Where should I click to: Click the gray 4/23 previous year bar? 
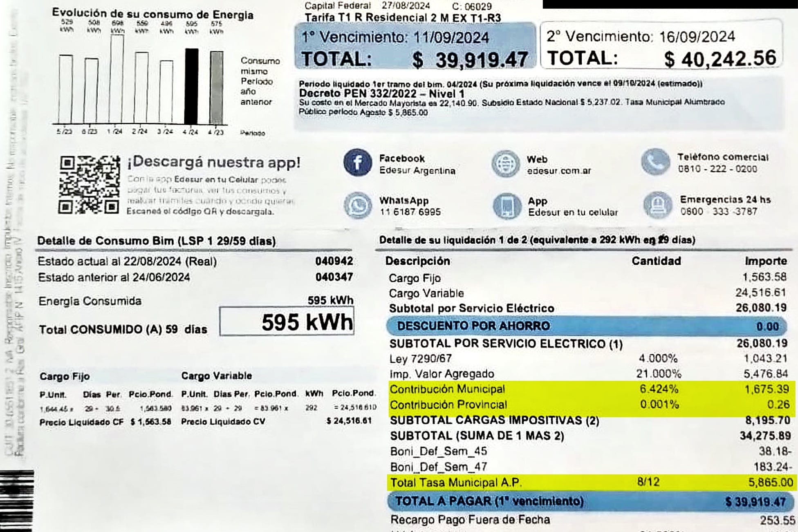pos(217,87)
